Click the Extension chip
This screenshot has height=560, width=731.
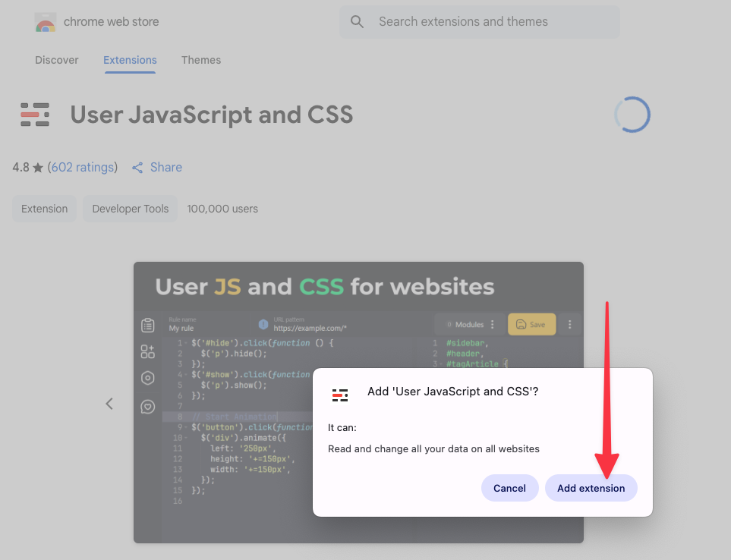[44, 209]
